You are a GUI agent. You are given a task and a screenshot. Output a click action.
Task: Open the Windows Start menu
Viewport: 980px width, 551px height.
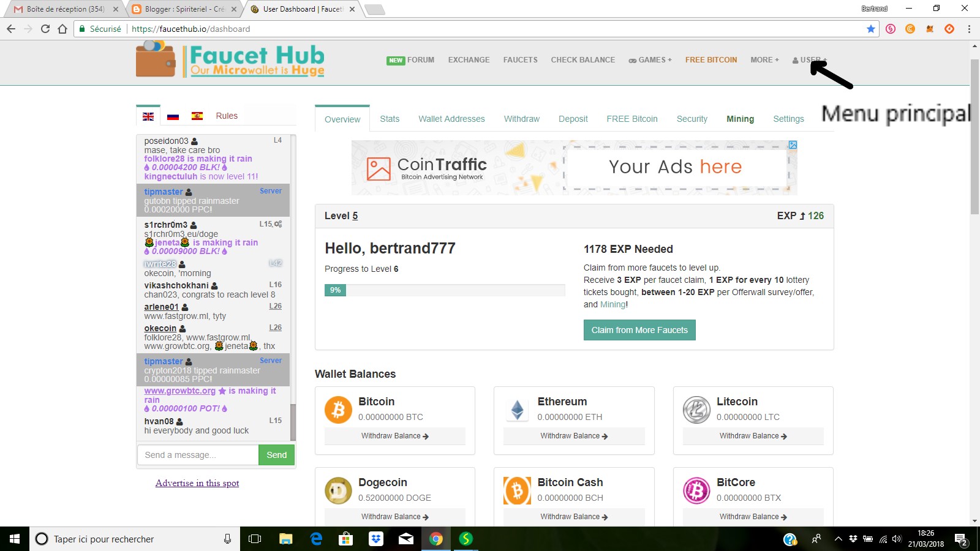pos(15,539)
